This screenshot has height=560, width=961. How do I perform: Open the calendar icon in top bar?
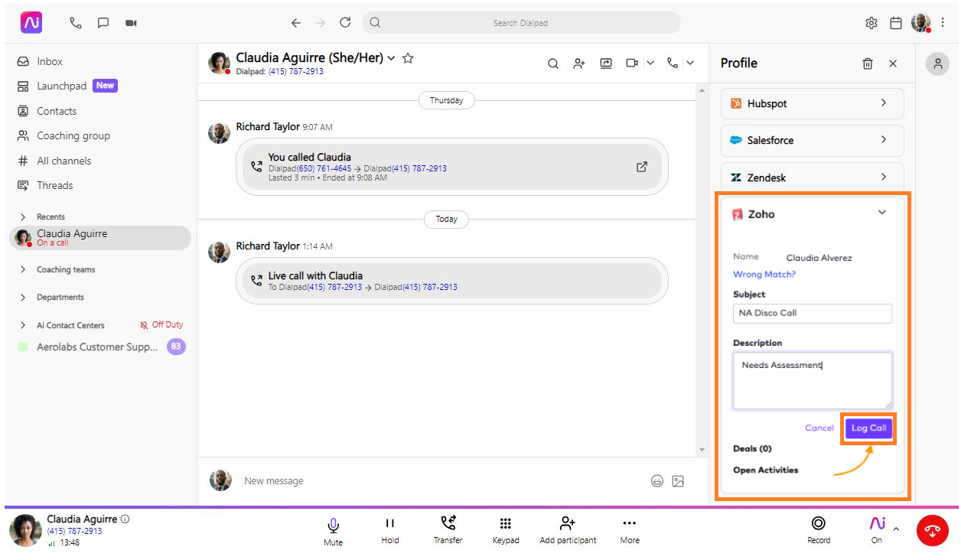point(896,23)
